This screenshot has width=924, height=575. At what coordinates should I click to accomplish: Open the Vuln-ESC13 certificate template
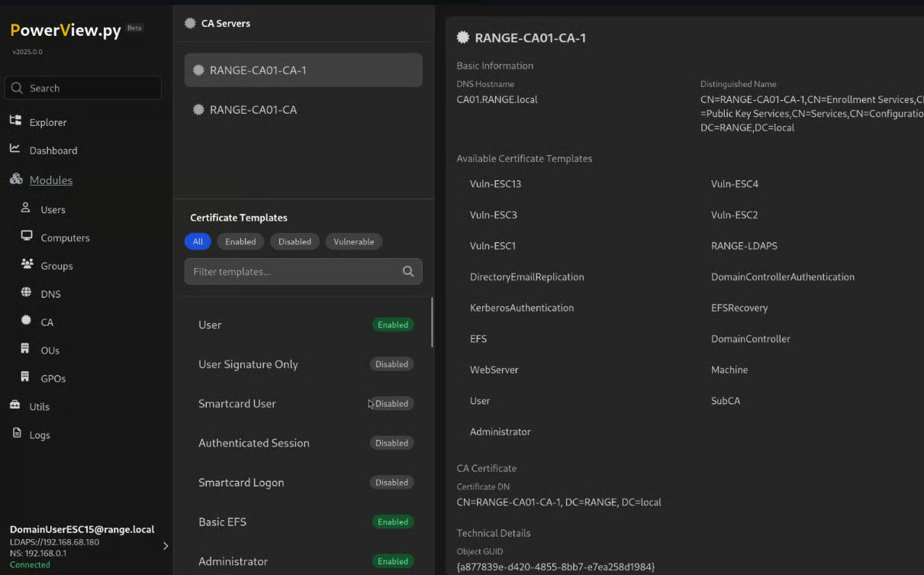coord(495,184)
